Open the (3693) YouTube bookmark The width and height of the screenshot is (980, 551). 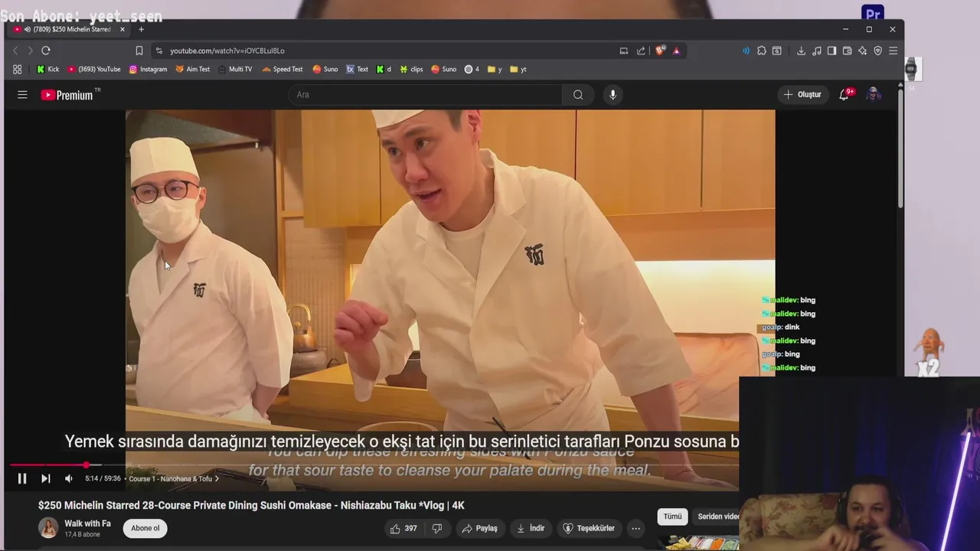(94, 69)
